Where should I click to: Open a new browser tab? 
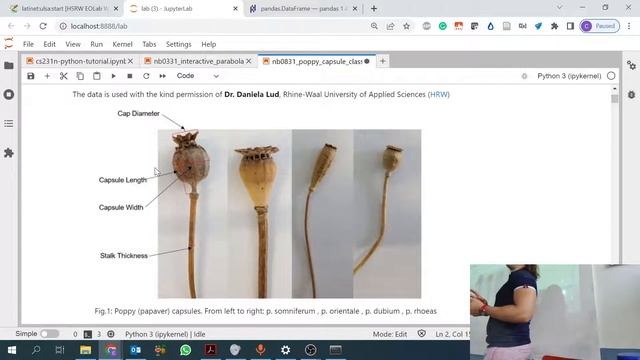pyautogui.click(x=374, y=9)
